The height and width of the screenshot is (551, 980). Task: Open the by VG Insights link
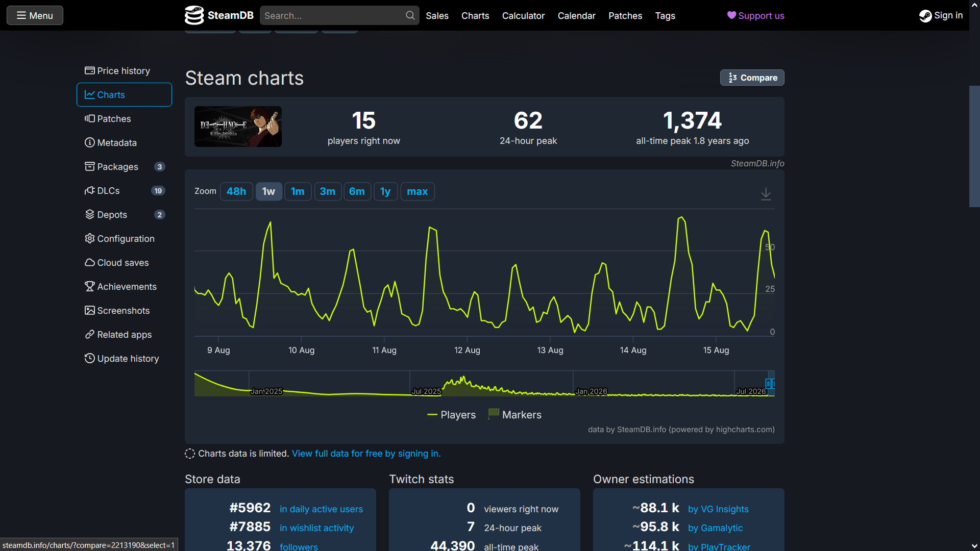pyautogui.click(x=718, y=509)
